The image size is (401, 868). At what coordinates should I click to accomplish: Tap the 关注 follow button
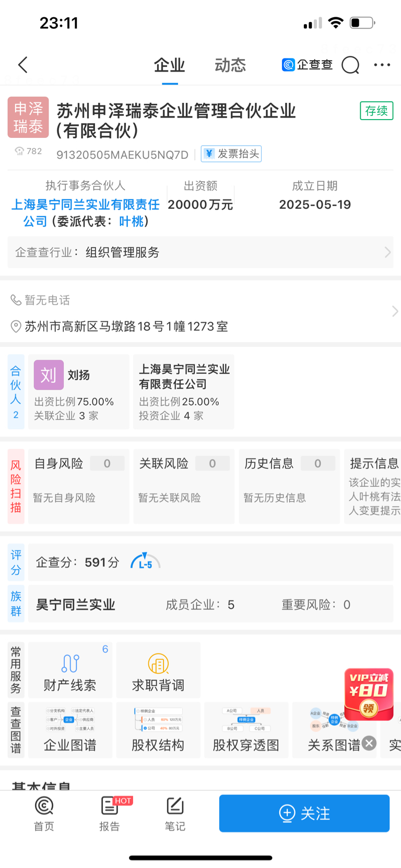click(304, 813)
